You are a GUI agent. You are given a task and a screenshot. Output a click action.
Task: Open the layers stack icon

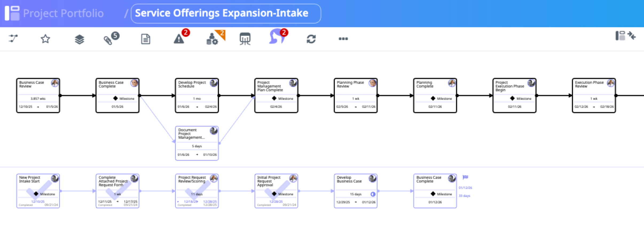(79, 39)
